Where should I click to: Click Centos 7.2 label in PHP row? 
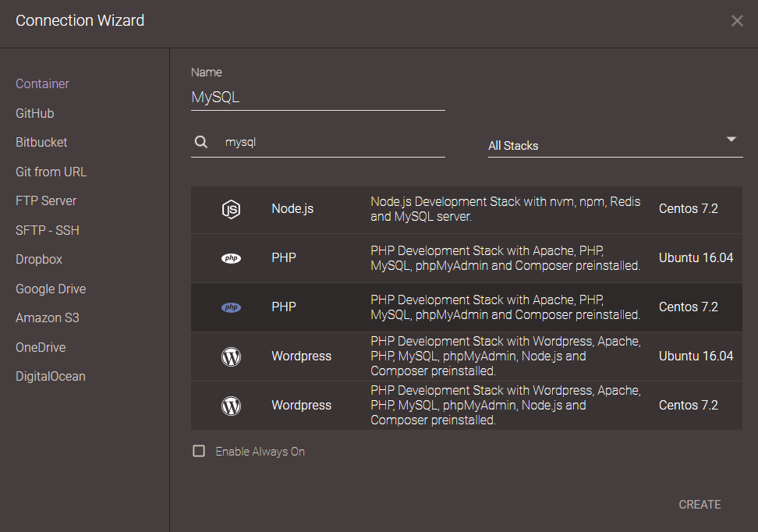pos(689,307)
